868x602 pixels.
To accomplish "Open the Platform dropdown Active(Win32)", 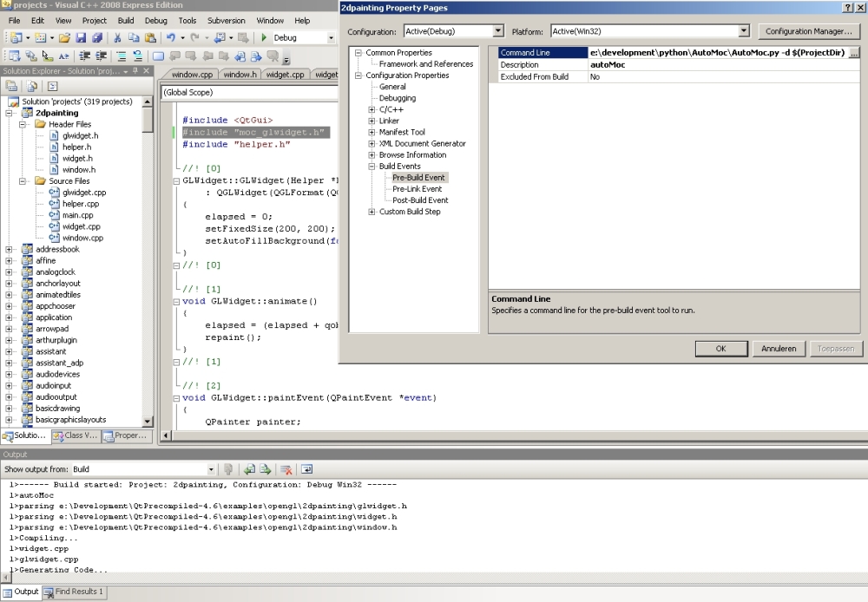I will pyautogui.click(x=743, y=31).
